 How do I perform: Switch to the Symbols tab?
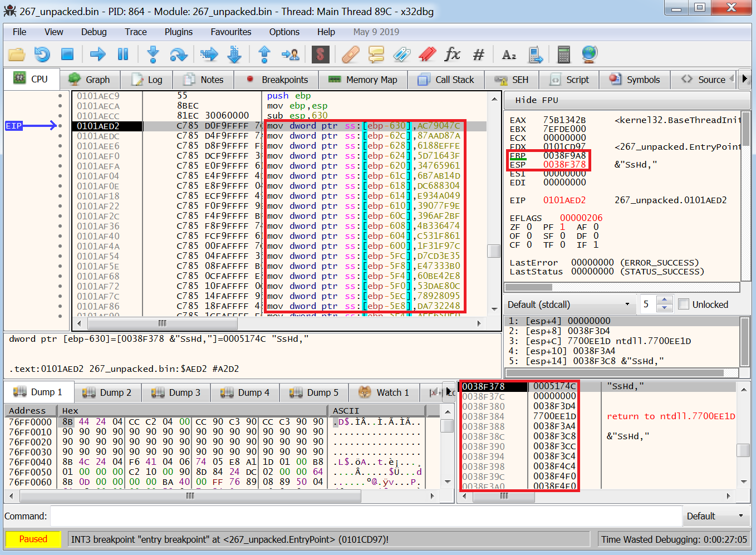[x=635, y=80]
